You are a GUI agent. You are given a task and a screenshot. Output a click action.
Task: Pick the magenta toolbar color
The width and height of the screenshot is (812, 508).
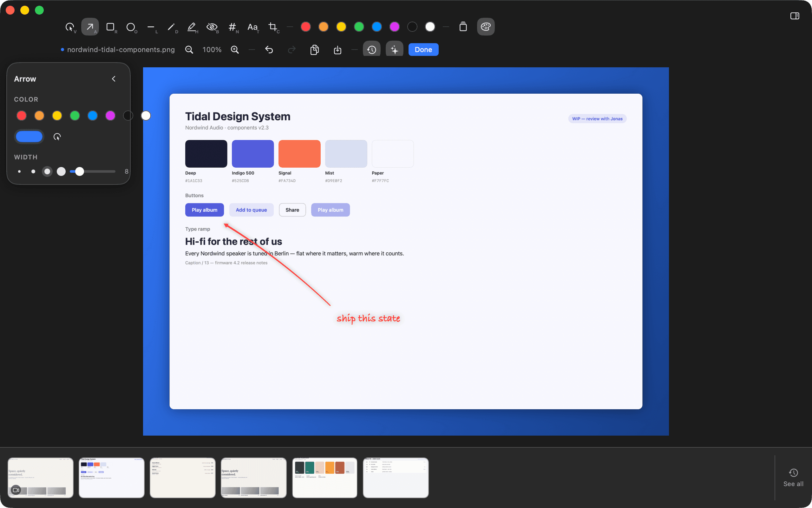click(x=395, y=27)
